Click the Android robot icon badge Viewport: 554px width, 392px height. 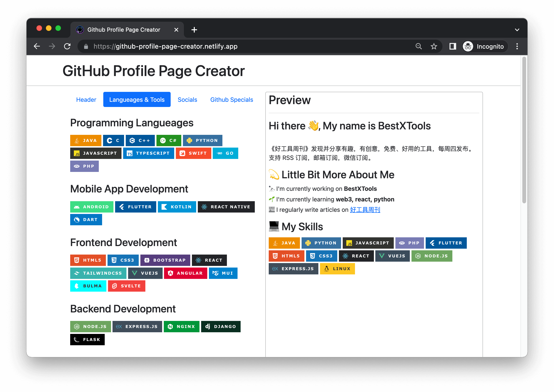click(77, 207)
